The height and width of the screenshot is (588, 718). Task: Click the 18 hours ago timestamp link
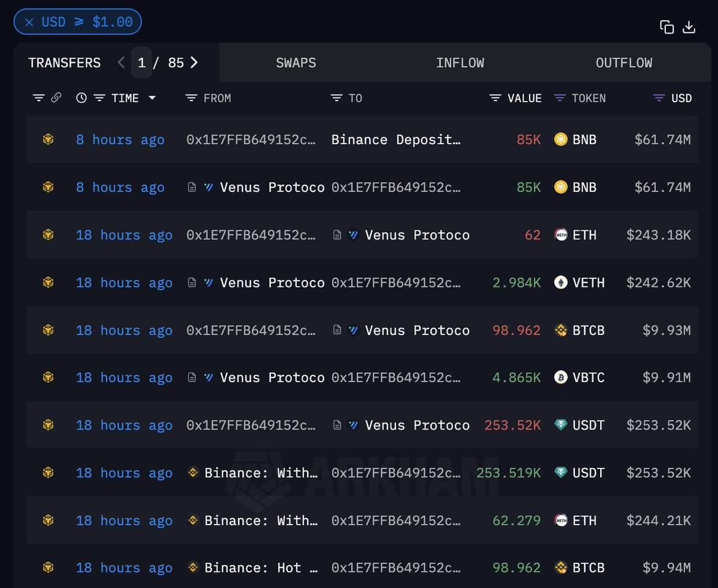tap(124, 234)
